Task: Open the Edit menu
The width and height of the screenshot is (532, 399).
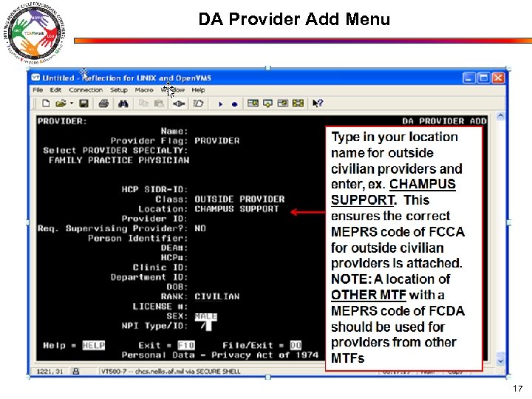Action: pyautogui.click(x=55, y=90)
